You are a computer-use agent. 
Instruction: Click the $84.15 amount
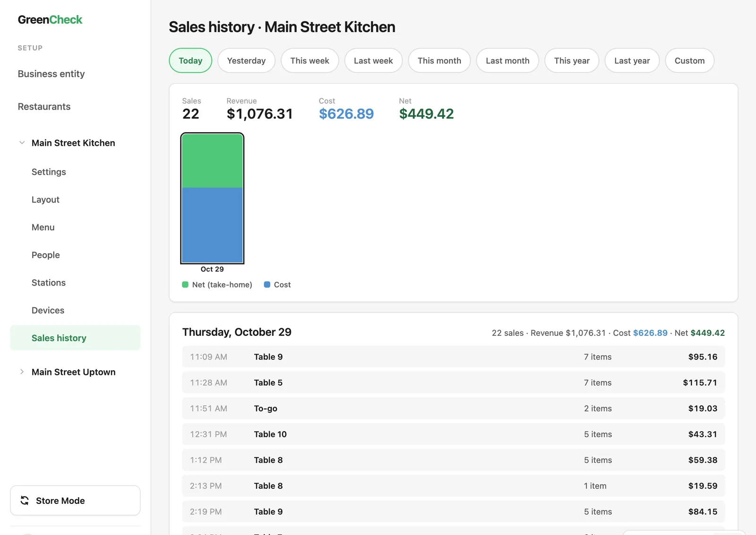pos(703,511)
